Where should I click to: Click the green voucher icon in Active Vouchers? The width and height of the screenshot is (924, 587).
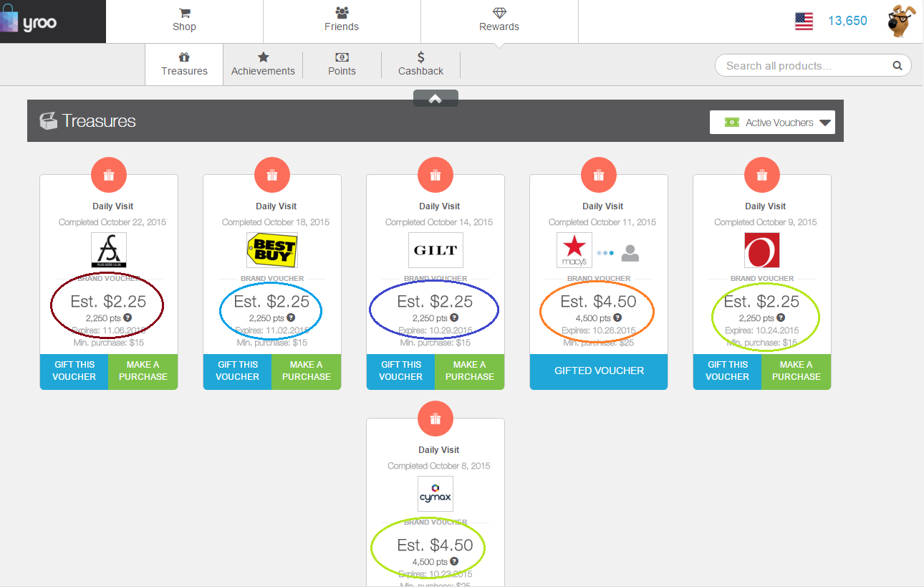731,123
